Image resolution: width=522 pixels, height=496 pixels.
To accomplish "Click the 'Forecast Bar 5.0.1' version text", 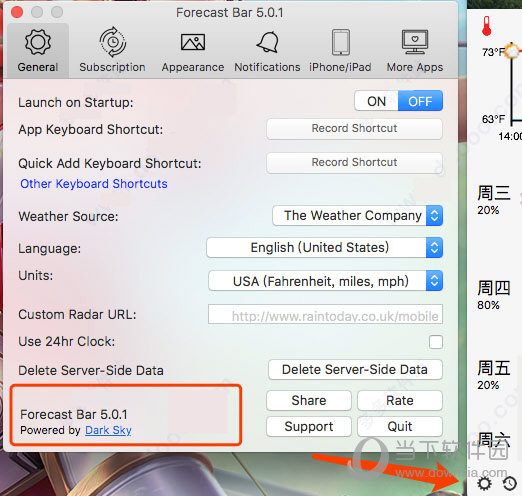I will [74, 414].
